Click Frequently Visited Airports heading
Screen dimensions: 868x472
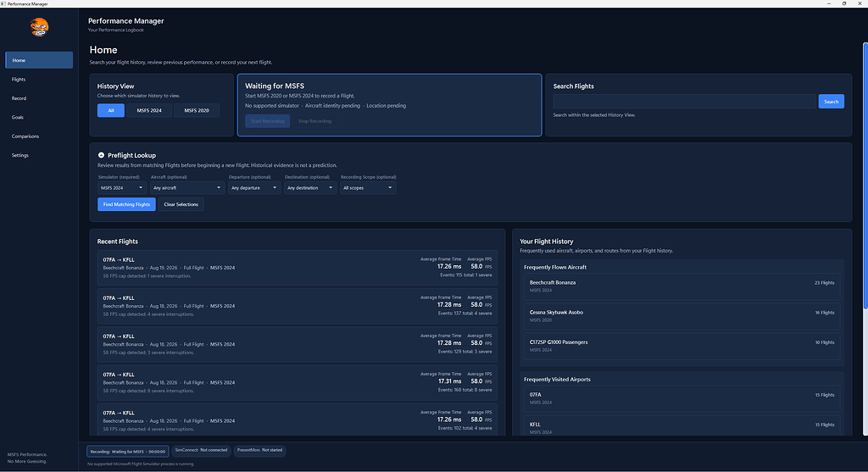[x=557, y=380]
